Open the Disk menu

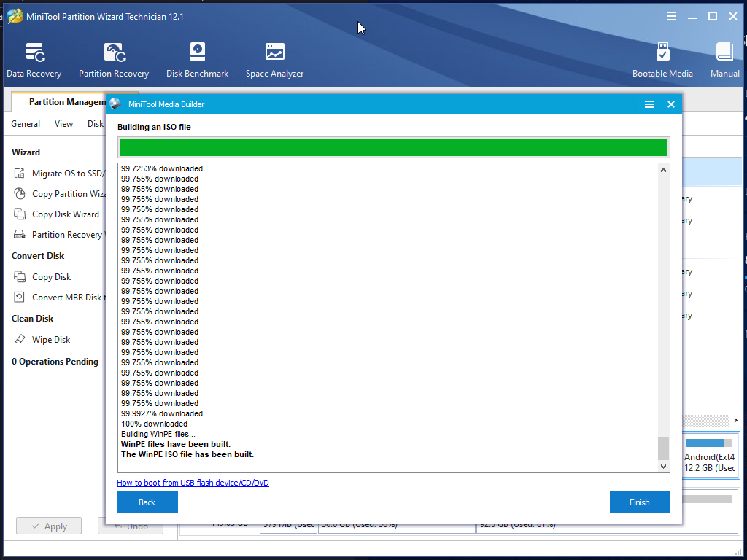click(x=96, y=124)
